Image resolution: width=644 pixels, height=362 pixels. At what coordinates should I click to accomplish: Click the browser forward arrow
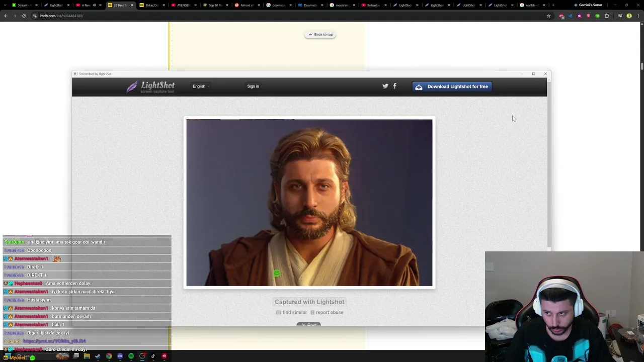[15, 16]
